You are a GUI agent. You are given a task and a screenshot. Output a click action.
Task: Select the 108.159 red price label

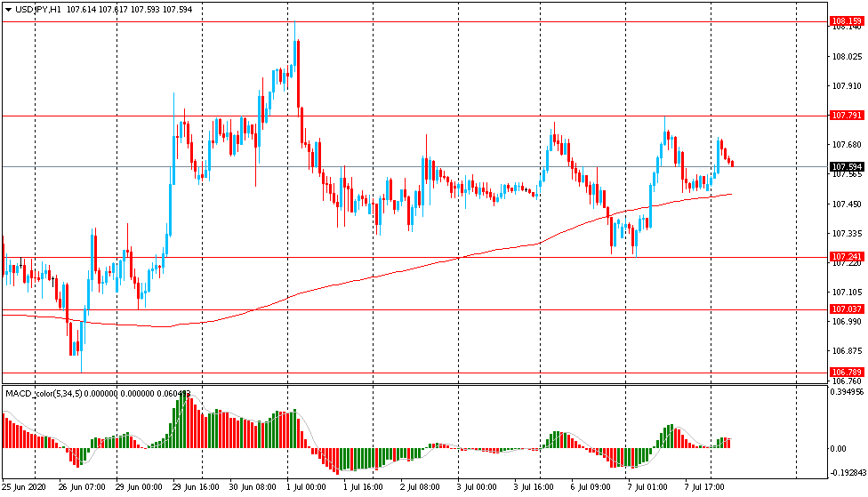click(x=847, y=21)
